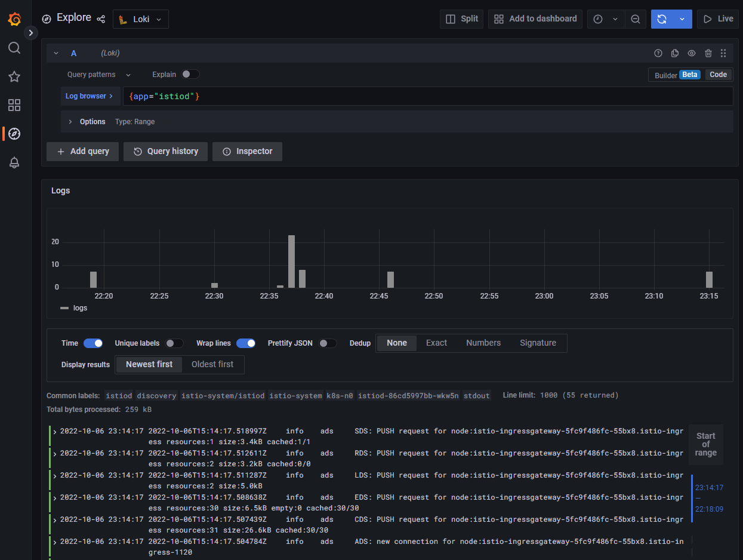Turn on Unique labels toggle
743x560 pixels.
(174, 343)
